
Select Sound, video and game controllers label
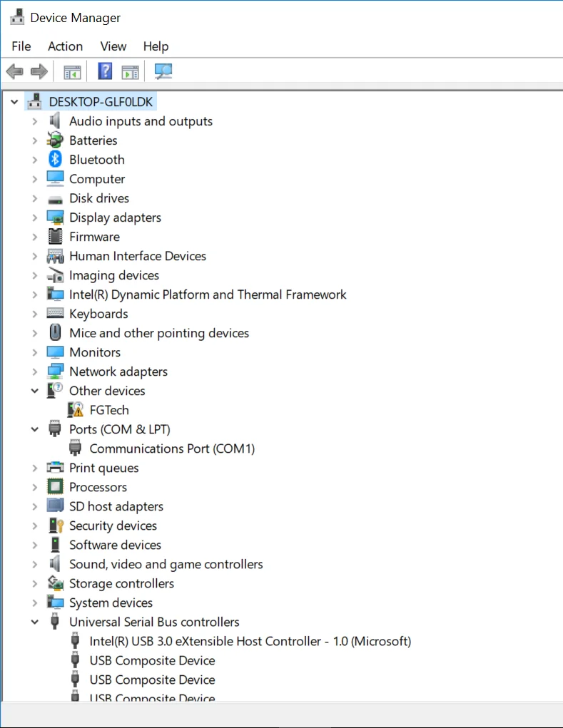(166, 564)
